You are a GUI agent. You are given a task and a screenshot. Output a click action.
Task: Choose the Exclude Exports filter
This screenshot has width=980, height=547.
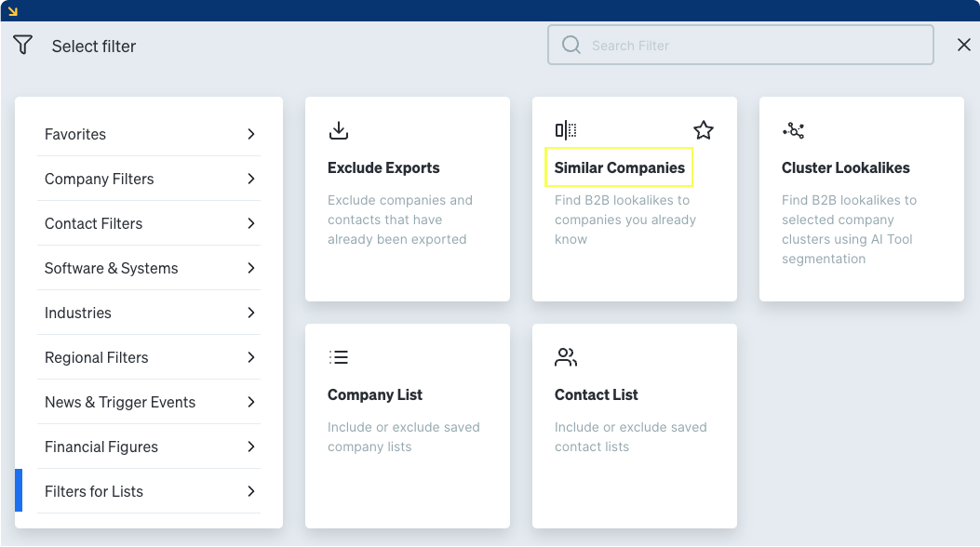pyautogui.click(x=407, y=198)
